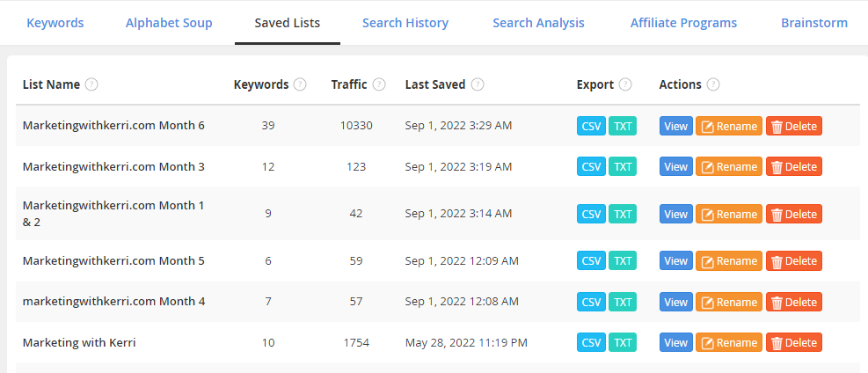868x373 pixels.
Task: Click keyword count 39
Action: pyautogui.click(x=268, y=126)
